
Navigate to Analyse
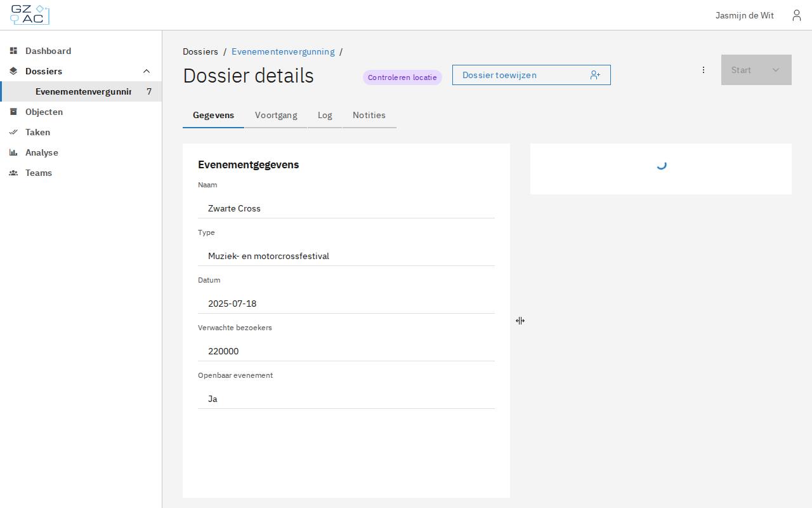[x=81, y=152]
